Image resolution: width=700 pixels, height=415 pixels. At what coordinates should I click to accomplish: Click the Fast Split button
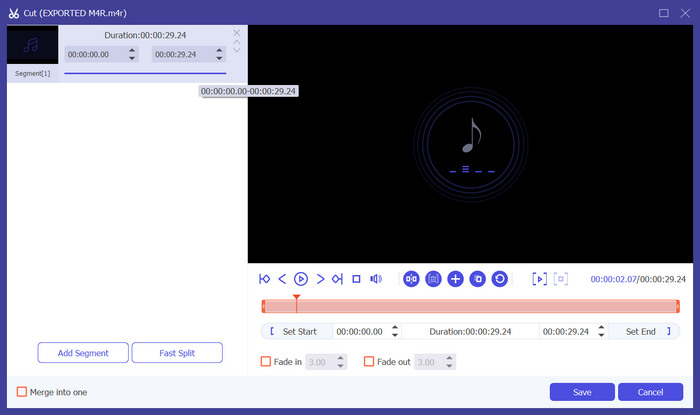(177, 353)
